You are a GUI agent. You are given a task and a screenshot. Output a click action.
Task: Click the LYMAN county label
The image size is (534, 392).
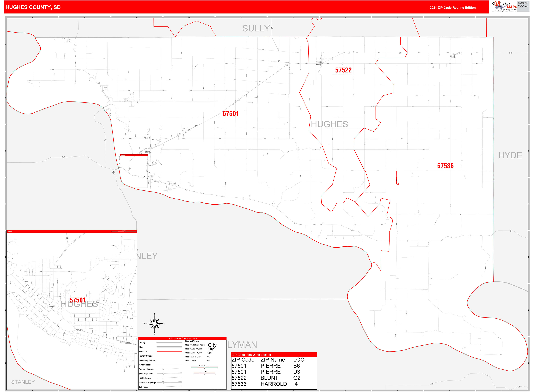tap(242, 345)
